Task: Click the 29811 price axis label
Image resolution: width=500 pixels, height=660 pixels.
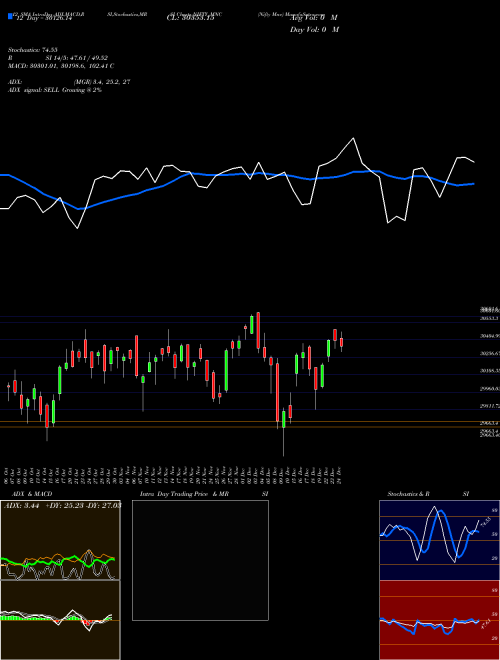Action: 490,406
